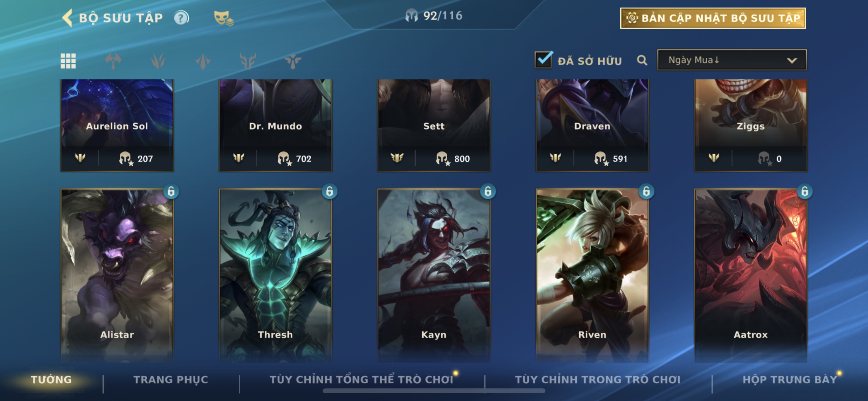Tap the lock badge on Alistar card
Image resolution: width=868 pixels, height=401 pixels.
[x=171, y=191]
